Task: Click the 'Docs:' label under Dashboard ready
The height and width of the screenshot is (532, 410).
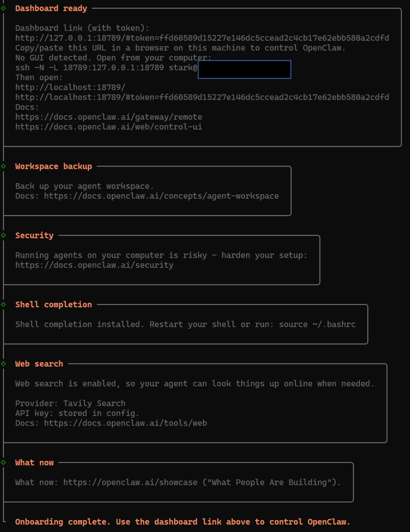Action: tap(27, 107)
